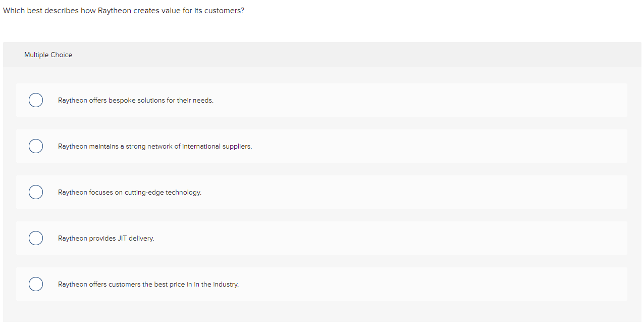Click the word Raytheon in the question
The width and height of the screenshot is (644, 324).
113,10
